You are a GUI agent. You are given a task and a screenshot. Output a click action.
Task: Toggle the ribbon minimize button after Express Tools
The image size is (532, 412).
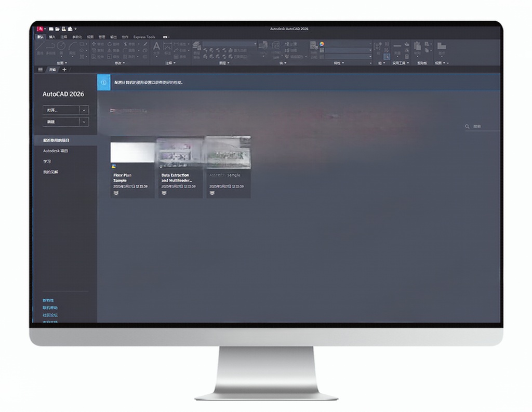[166, 37]
